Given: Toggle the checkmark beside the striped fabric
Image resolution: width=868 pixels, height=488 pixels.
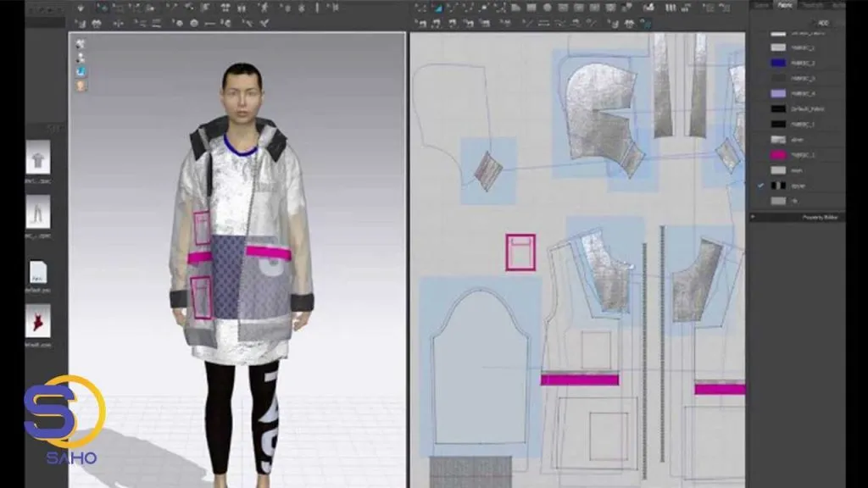Looking at the screenshot, I should coord(760,185).
